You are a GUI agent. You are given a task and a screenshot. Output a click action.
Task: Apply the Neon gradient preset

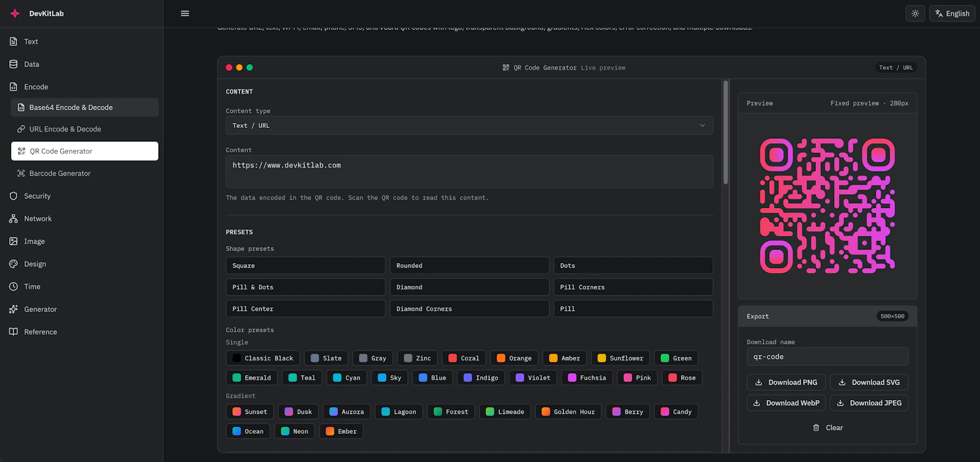pyautogui.click(x=295, y=431)
